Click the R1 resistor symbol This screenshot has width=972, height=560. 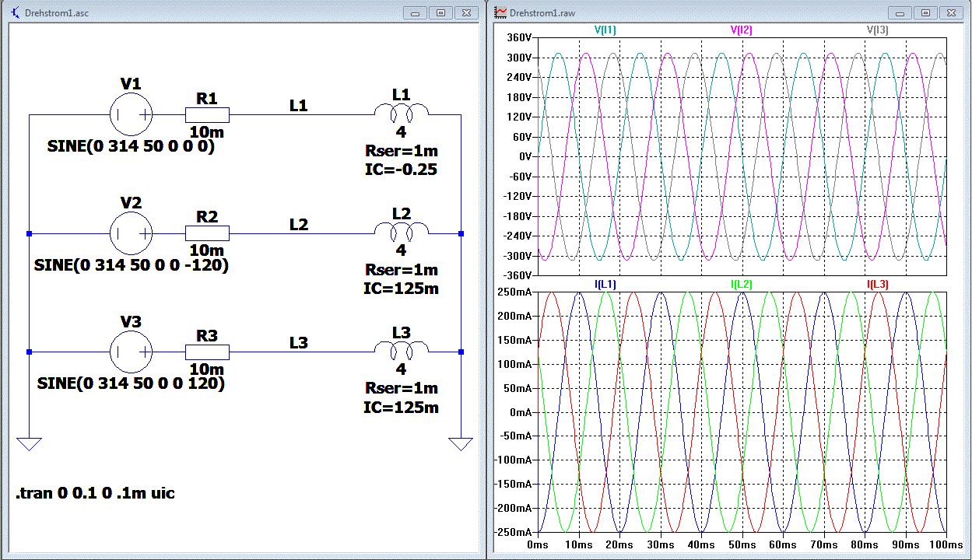[207, 114]
